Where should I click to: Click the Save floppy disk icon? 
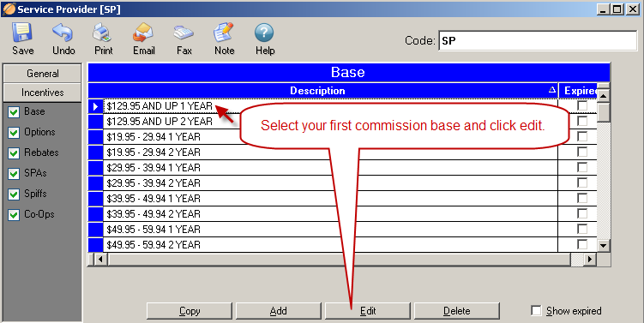(22, 33)
